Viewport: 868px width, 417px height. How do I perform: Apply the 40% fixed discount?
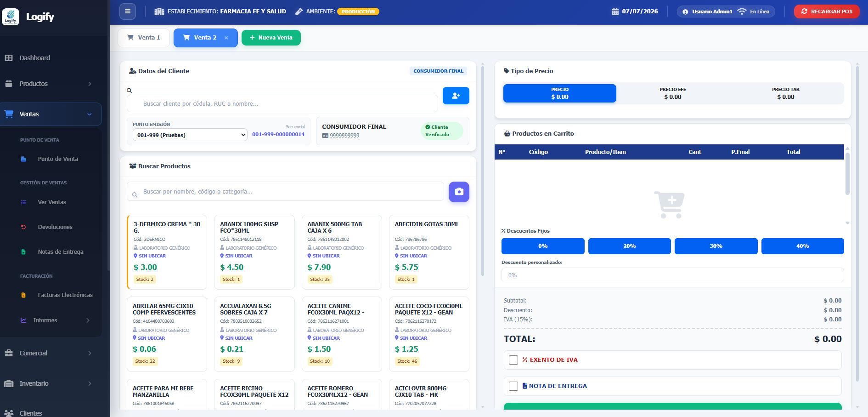803,246
